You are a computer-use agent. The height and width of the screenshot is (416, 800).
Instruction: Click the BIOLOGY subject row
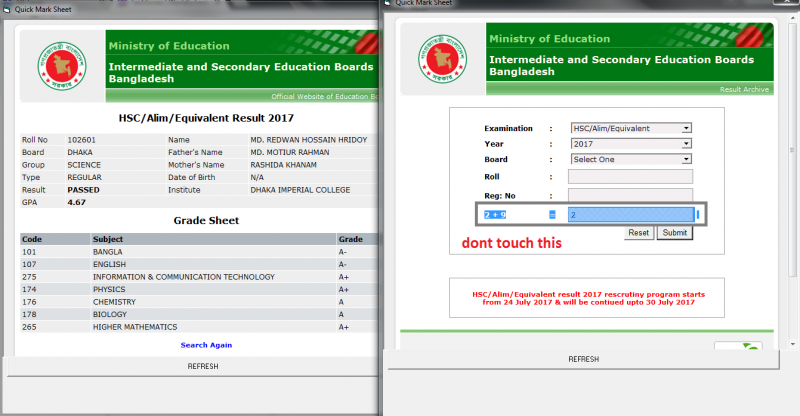199,314
